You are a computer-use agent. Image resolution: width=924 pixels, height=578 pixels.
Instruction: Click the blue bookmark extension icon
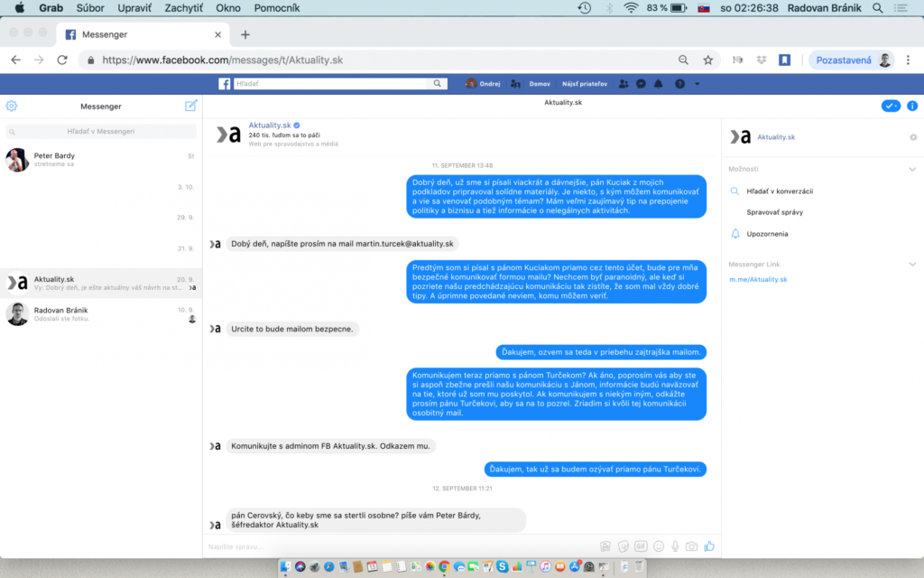coord(784,60)
